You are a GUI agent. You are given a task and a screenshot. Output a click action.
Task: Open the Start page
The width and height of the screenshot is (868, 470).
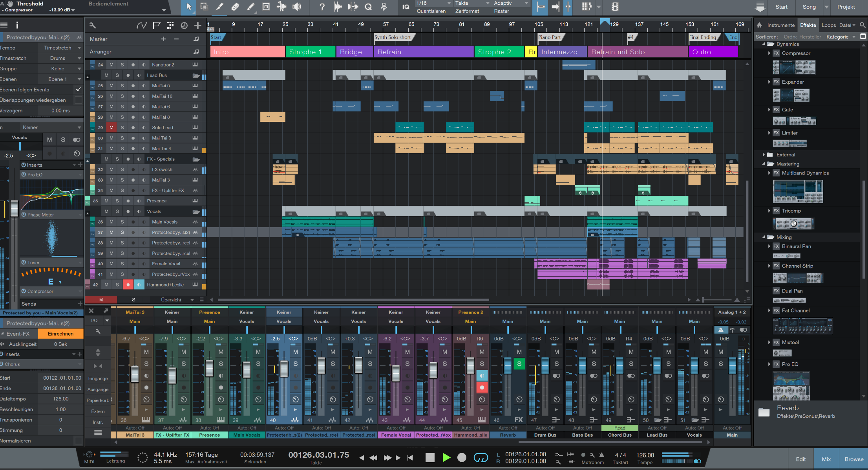click(x=781, y=7)
